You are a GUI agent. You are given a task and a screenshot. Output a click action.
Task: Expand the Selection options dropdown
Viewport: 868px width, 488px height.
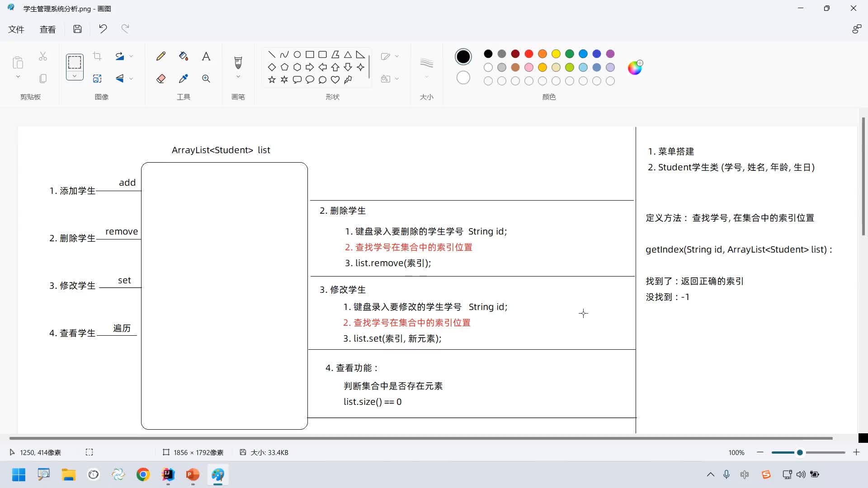pyautogui.click(x=75, y=76)
